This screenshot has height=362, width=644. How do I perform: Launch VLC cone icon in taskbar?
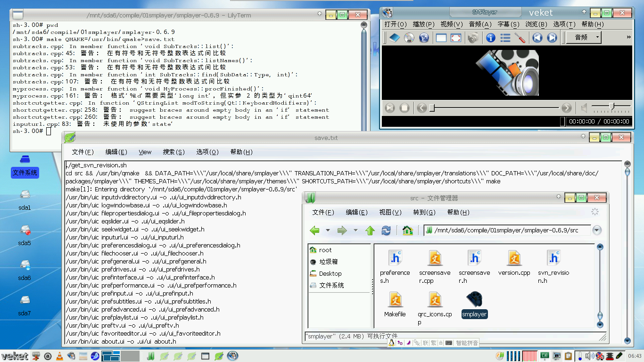tap(59, 356)
